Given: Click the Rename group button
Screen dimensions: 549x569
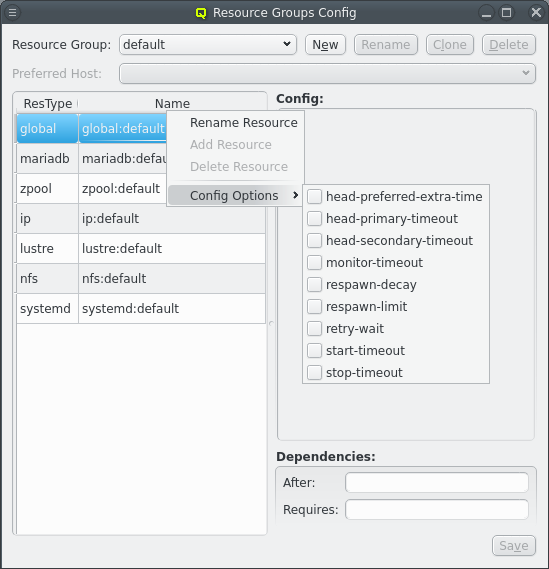Looking at the screenshot, I should [386, 45].
